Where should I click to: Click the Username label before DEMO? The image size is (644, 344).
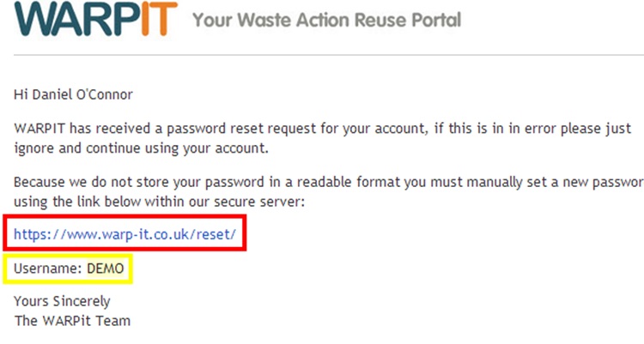[47, 269]
